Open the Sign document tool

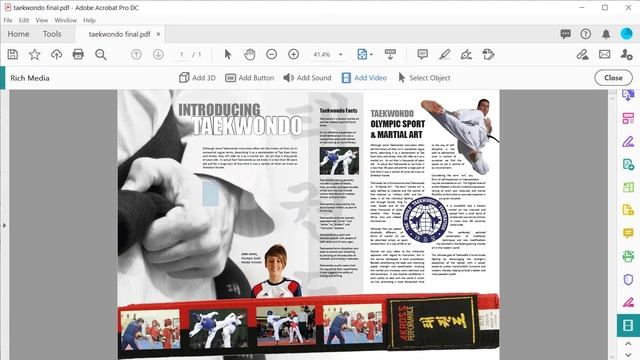(466, 54)
